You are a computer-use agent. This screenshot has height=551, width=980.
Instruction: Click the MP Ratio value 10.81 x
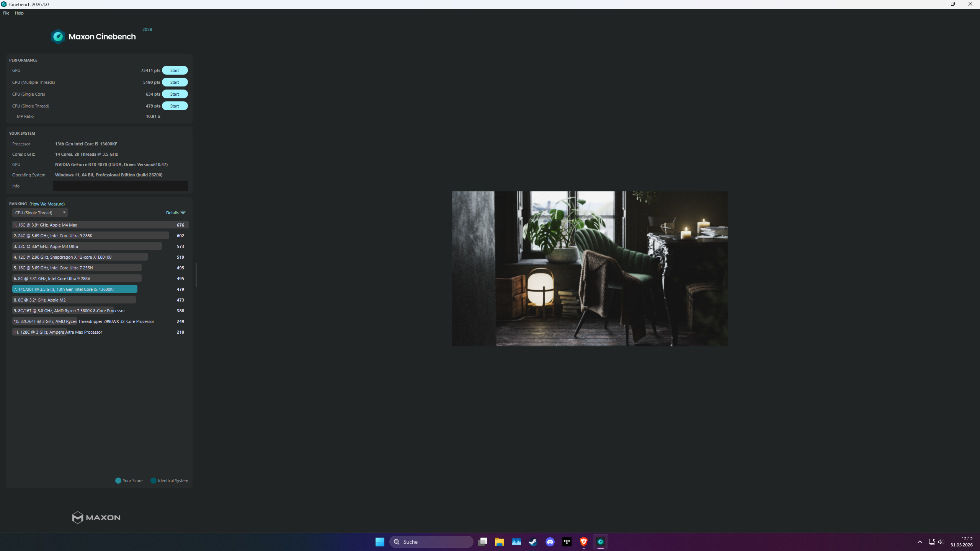click(153, 116)
